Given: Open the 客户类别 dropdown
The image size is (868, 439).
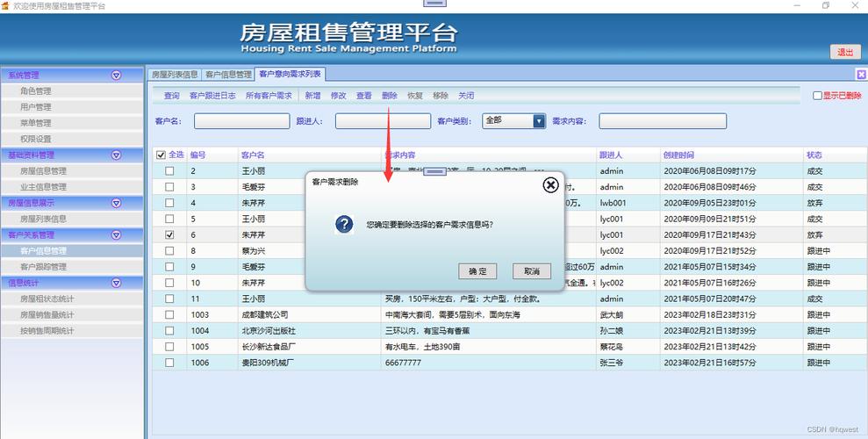Looking at the screenshot, I should (539, 121).
